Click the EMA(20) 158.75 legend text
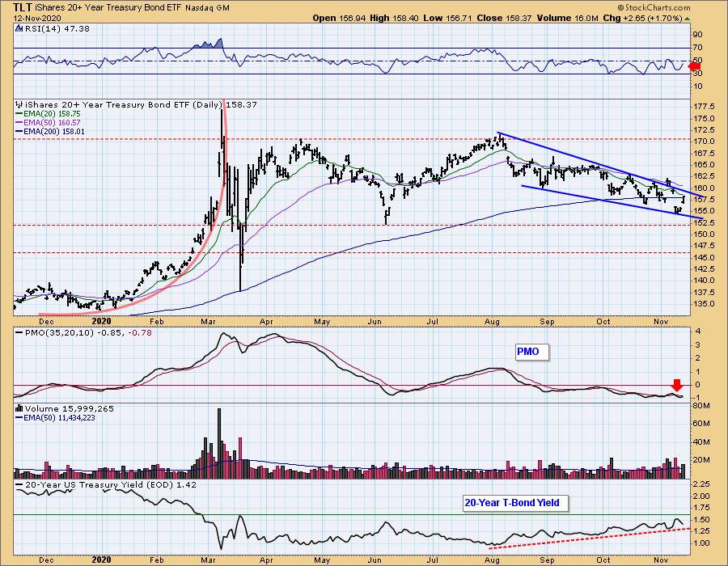The image size is (728, 566). tap(52, 114)
